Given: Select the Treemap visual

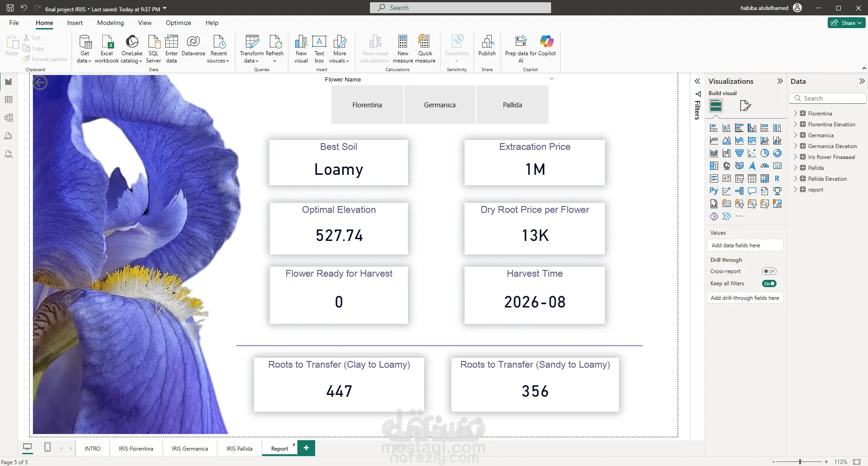Looking at the screenshot, I should pyautogui.click(x=714, y=166).
